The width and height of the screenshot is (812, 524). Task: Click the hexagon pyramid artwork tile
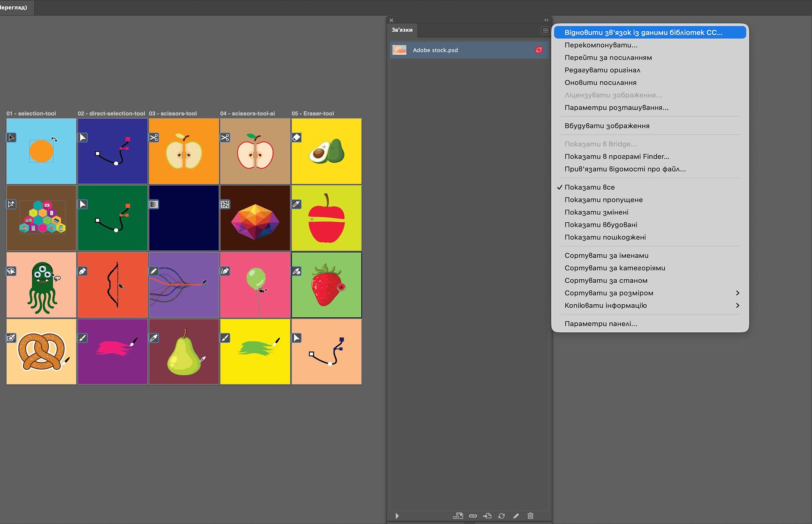(41, 218)
